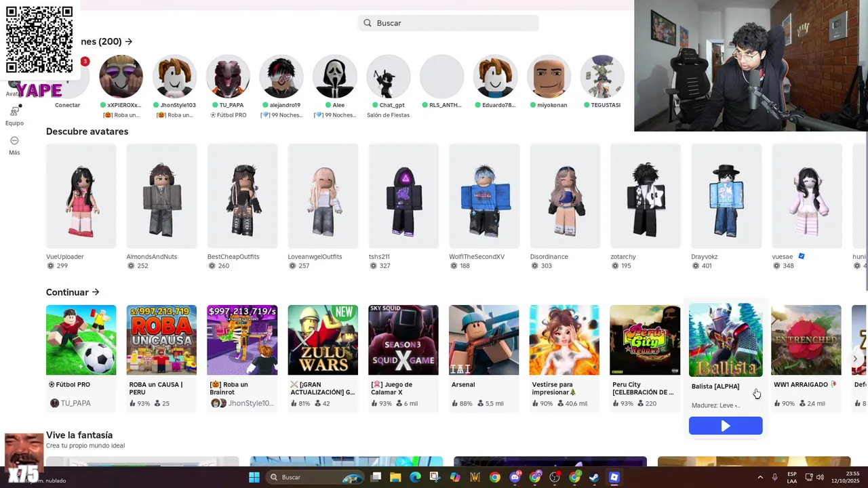Viewport: 868px width, 488px height.
Task: Open TEGUSTASI friend avatar
Action: tap(602, 77)
